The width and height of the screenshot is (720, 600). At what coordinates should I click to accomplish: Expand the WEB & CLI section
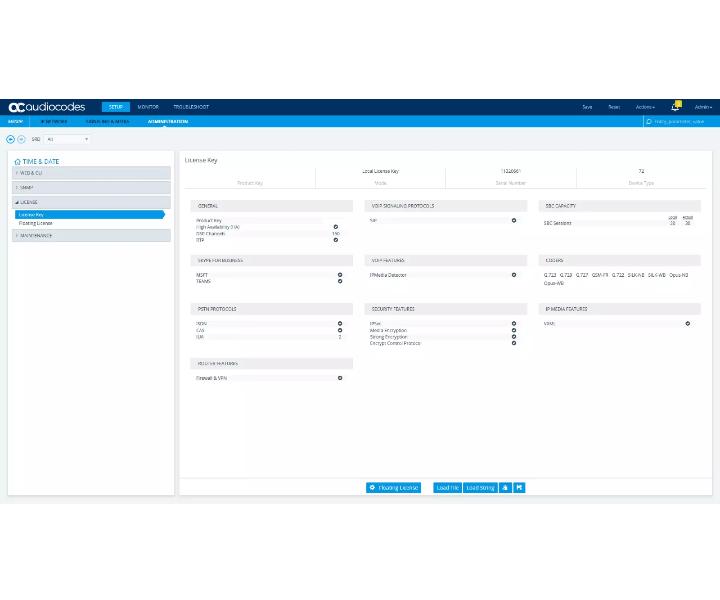91,173
